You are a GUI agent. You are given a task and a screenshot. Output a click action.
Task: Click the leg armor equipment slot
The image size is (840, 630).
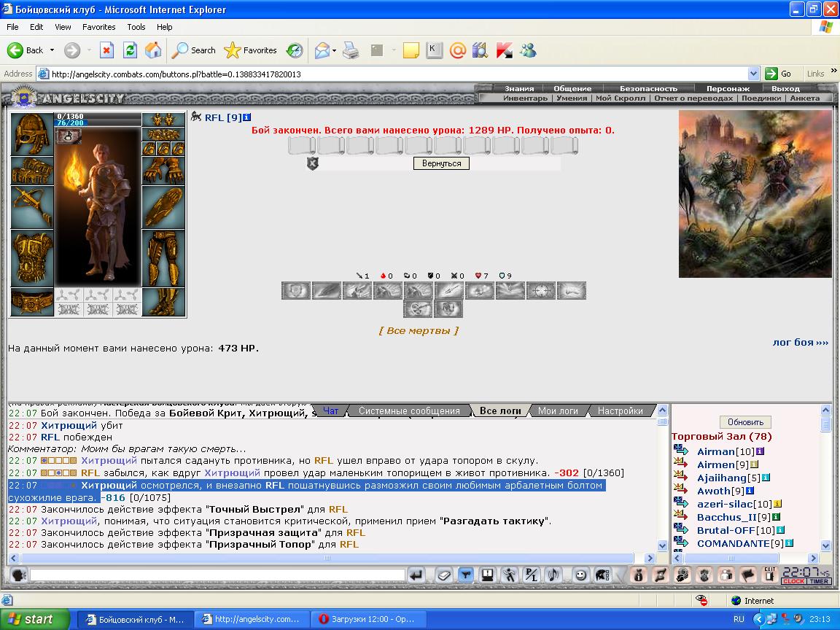pos(163,258)
